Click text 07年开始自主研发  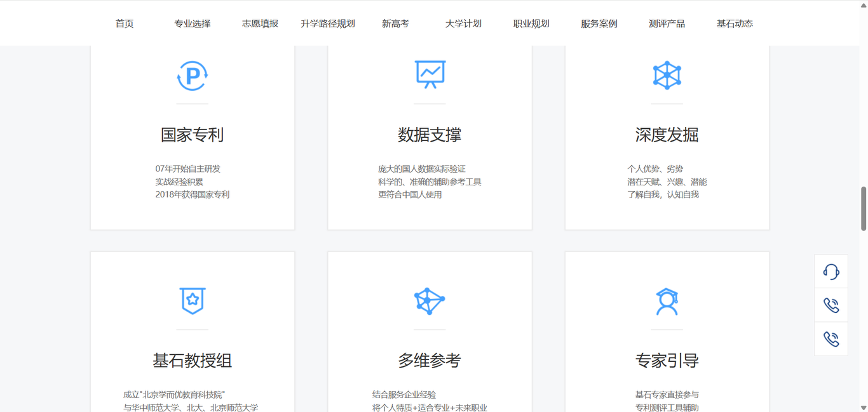[188, 169]
